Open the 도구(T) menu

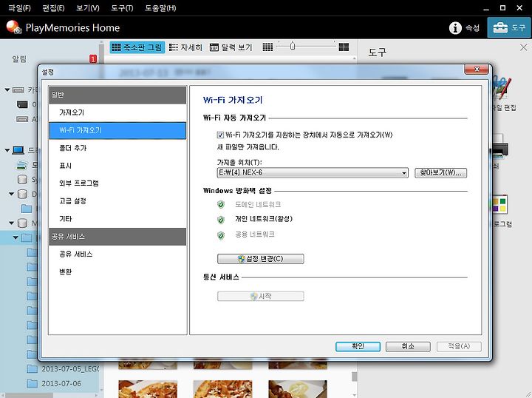[122, 8]
